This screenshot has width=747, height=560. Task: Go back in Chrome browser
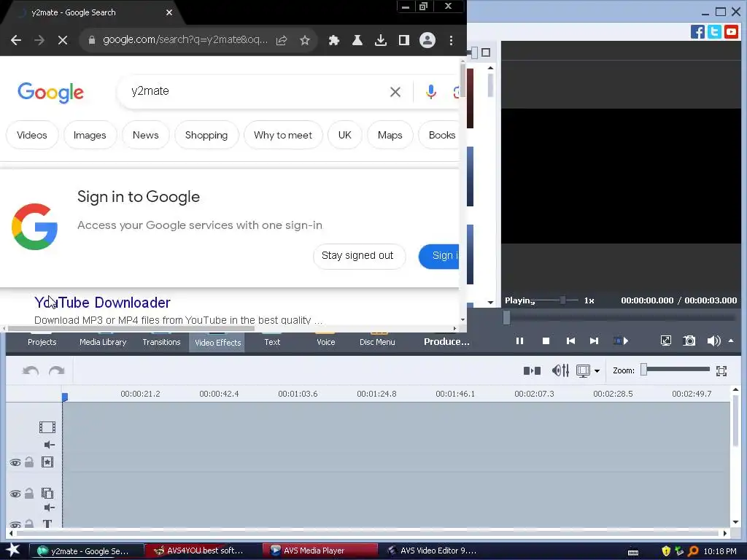click(16, 41)
